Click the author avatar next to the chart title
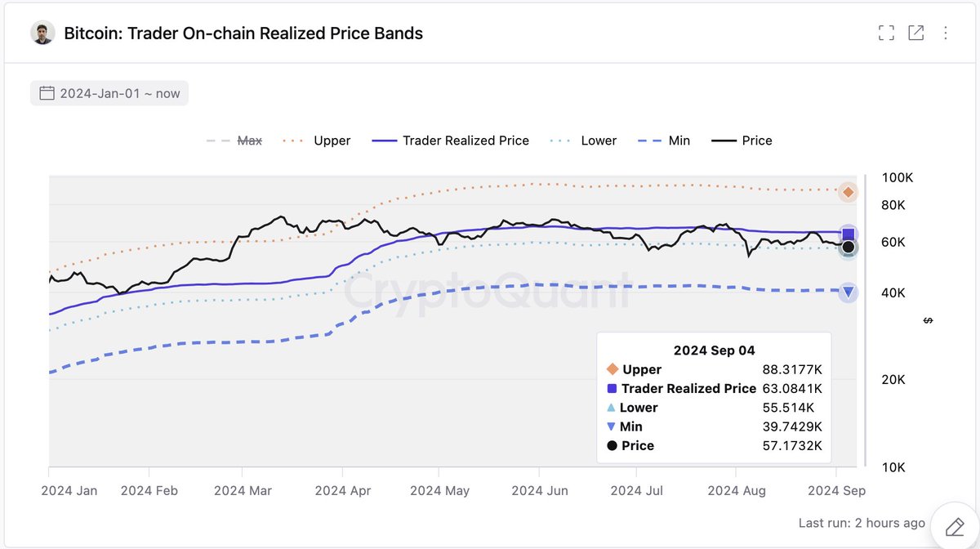This screenshot has height=549, width=980. tap(42, 33)
